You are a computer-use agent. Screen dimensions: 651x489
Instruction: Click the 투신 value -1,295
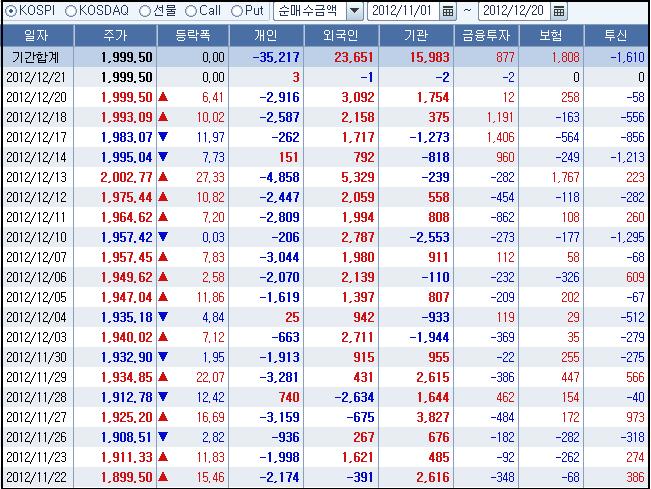point(627,237)
